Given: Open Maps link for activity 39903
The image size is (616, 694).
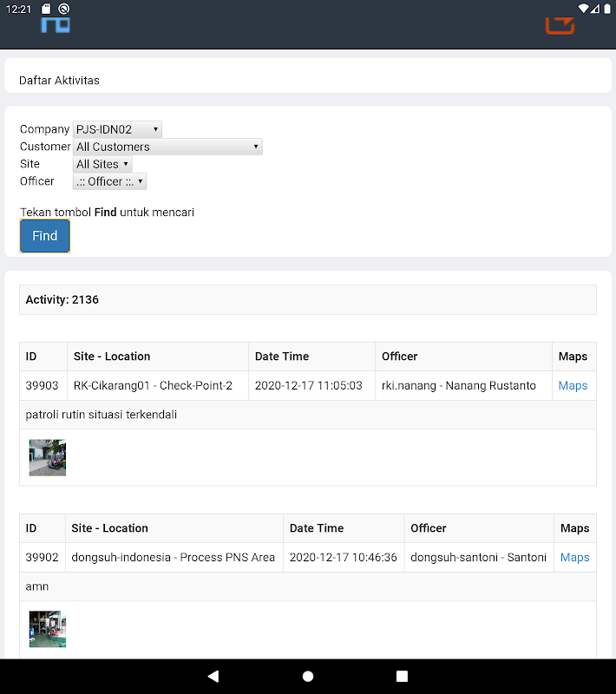Looking at the screenshot, I should tap(573, 386).
